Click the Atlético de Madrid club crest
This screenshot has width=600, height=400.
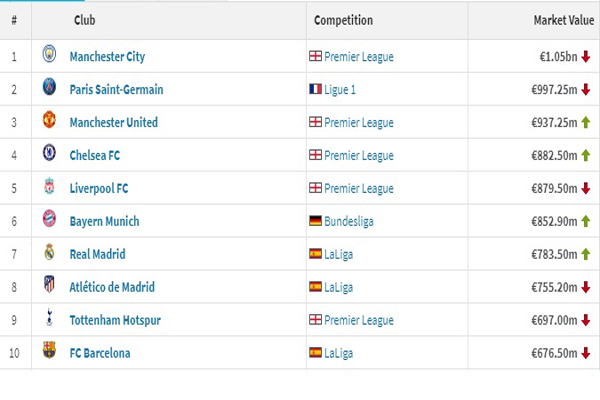[49, 287]
